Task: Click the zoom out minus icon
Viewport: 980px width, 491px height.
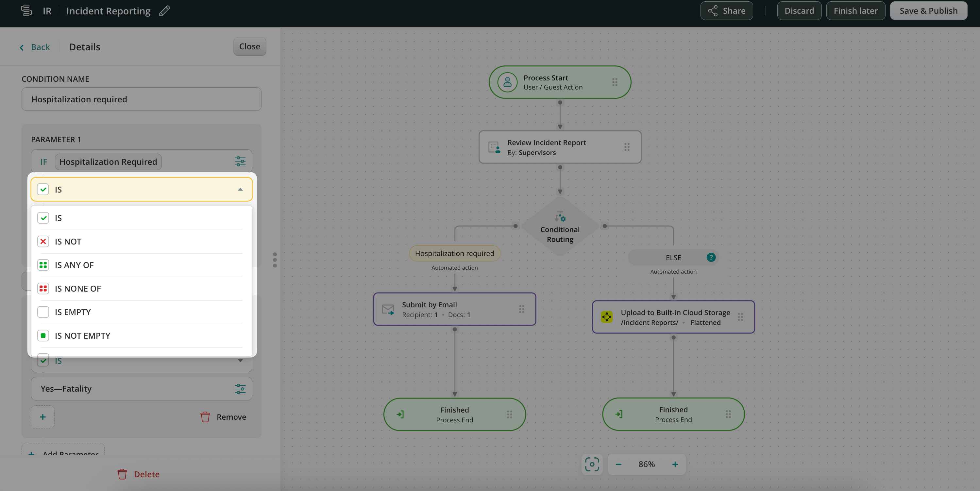Action: 618,465
